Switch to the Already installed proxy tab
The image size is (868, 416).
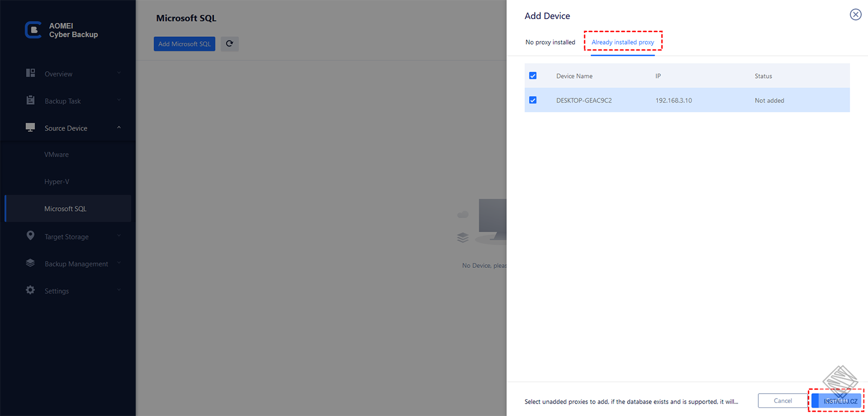623,42
